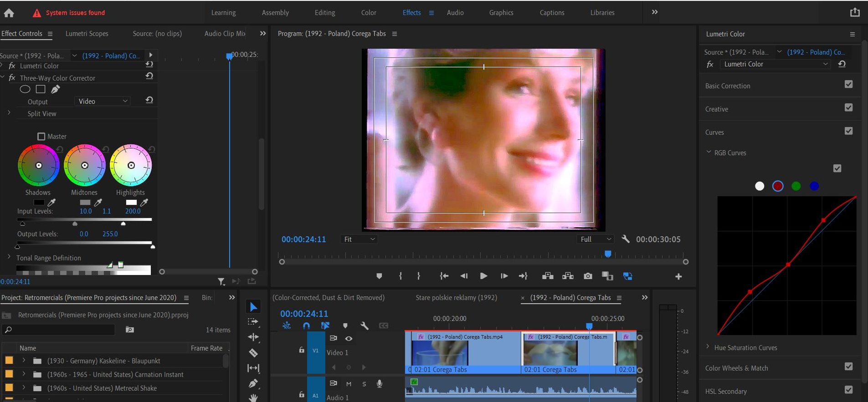Viewport: 868px width, 402px height.
Task: Open the Lumetri Color effect dropdown
Action: (775, 64)
